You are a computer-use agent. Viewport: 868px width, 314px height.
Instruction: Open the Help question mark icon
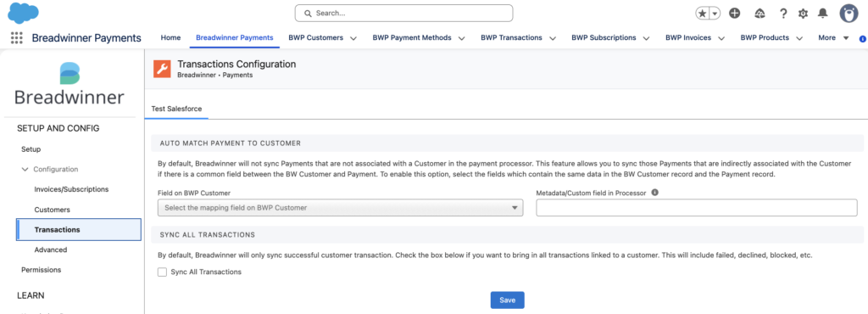[x=783, y=14]
